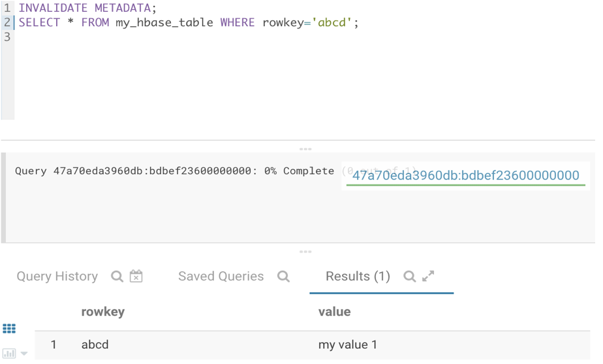
Task: Select the Results (1) tab
Action: pyautogui.click(x=358, y=277)
